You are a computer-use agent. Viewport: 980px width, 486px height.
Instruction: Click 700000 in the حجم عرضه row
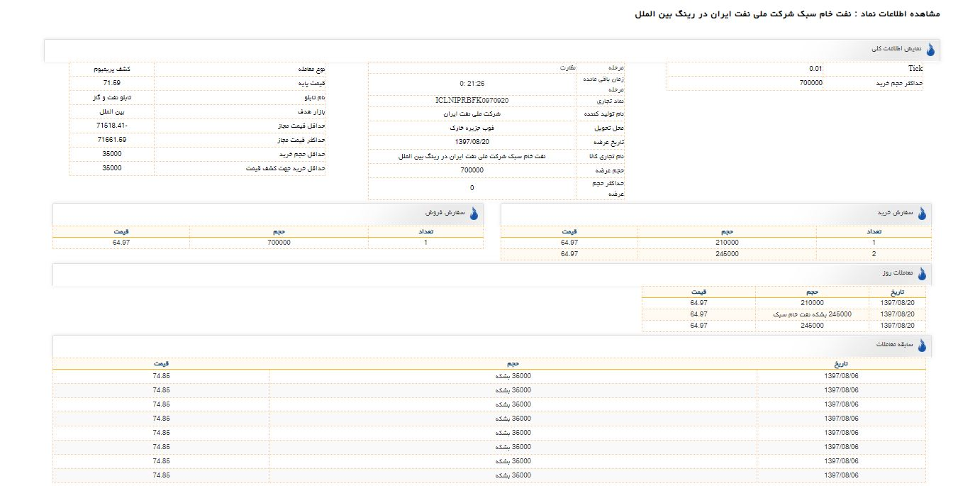(x=472, y=170)
